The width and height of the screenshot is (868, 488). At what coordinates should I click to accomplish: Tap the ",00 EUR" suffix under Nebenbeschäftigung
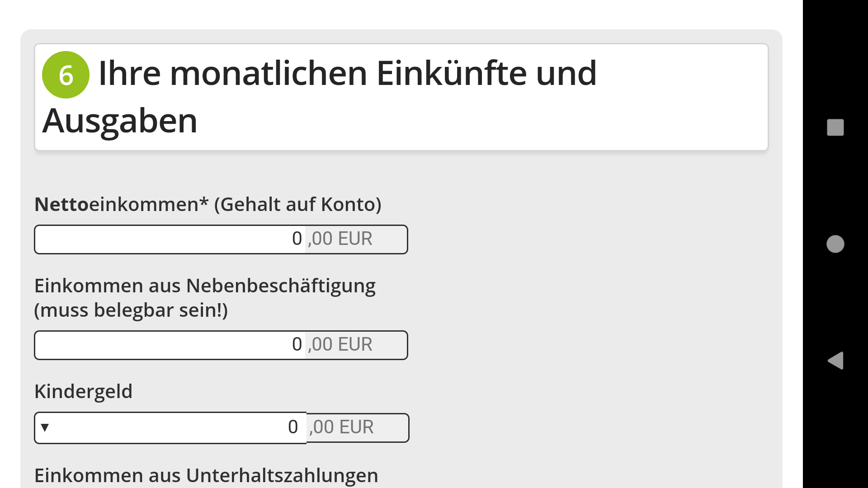click(340, 345)
